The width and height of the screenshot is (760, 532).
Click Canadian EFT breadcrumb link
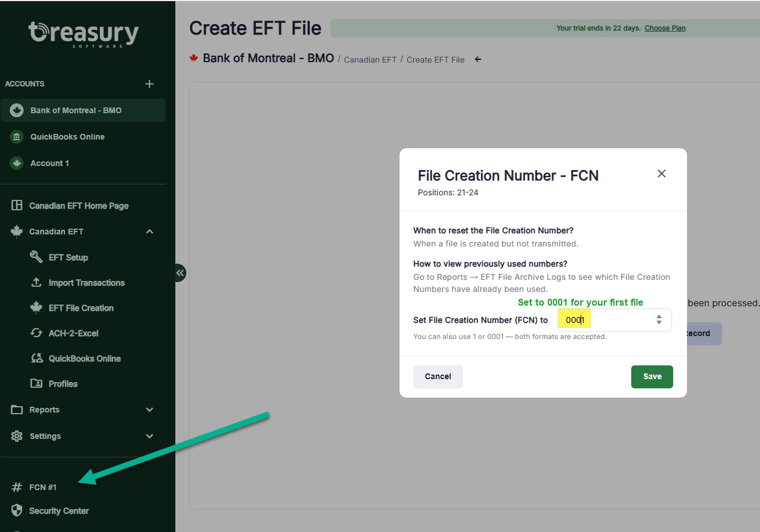point(370,60)
